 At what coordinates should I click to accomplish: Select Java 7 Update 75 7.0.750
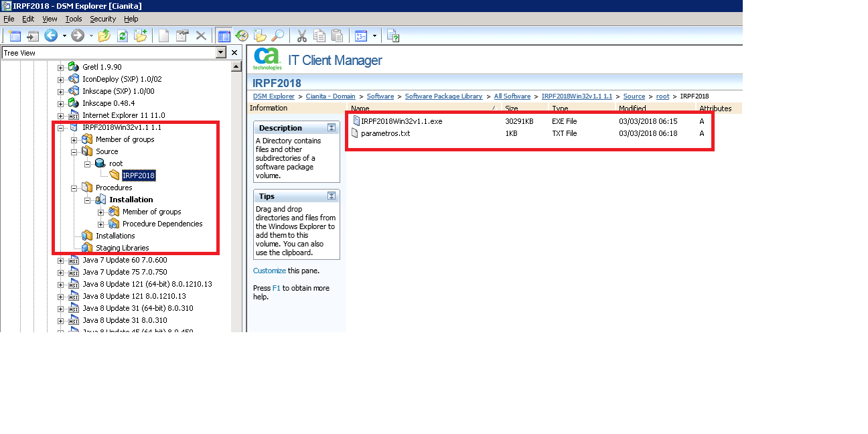(x=125, y=272)
